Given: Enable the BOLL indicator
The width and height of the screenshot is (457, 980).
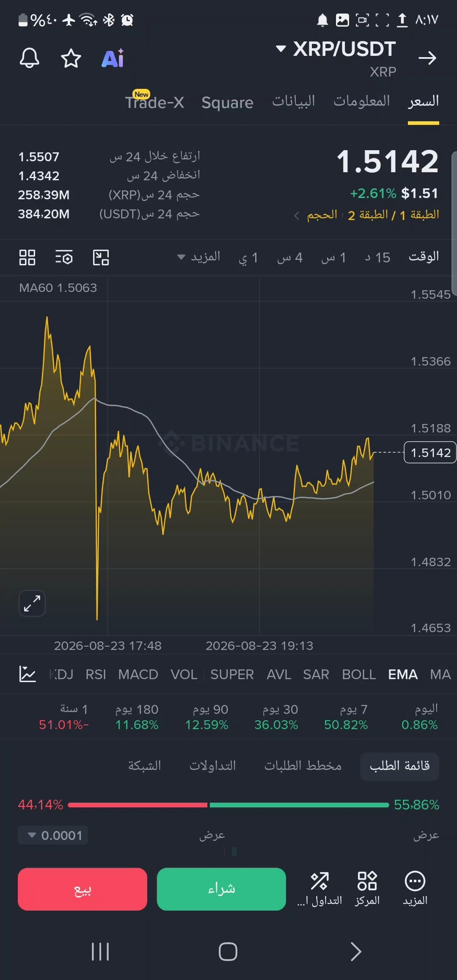Looking at the screenshot, I should point(359,674).
